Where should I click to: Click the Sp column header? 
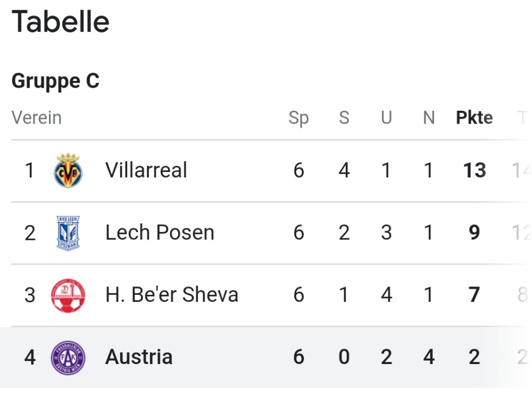[298, 118]
